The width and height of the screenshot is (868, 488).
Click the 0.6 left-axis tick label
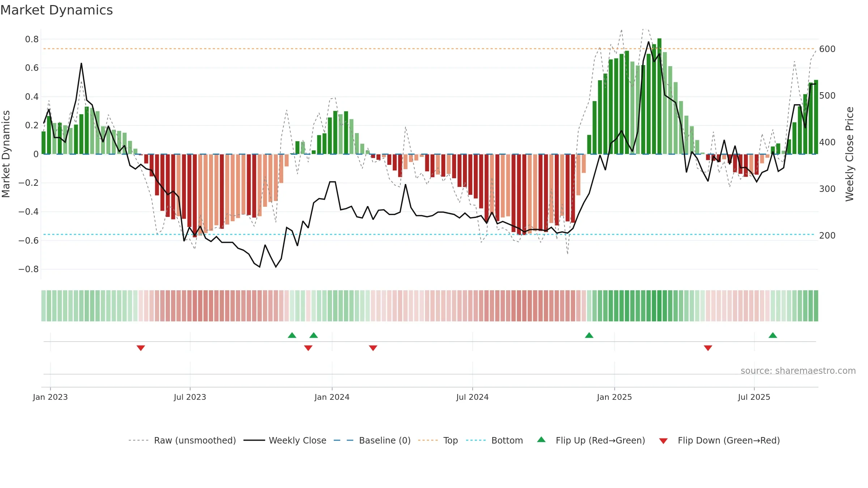click(x=32, y=68)
